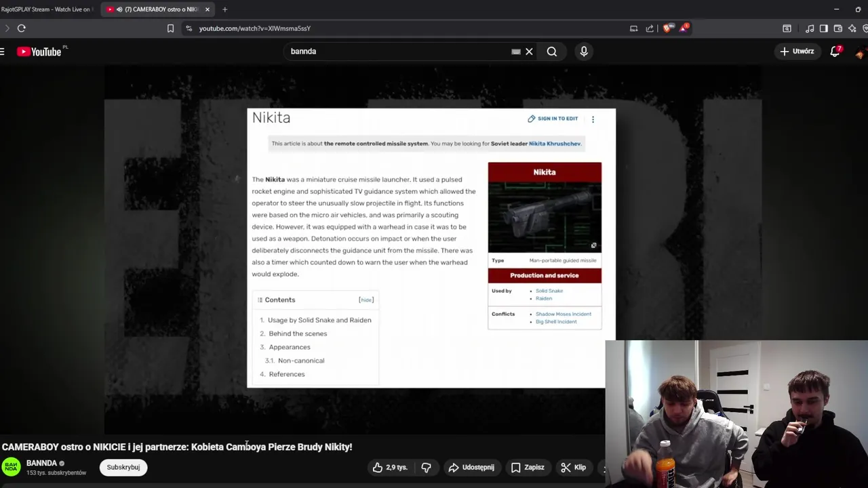Click the '153 tys. subskrybentów' text

click(56, 472)
